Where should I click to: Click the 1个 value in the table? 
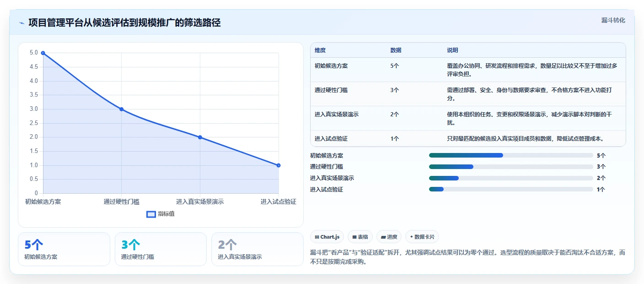click(x=395, y=138)
